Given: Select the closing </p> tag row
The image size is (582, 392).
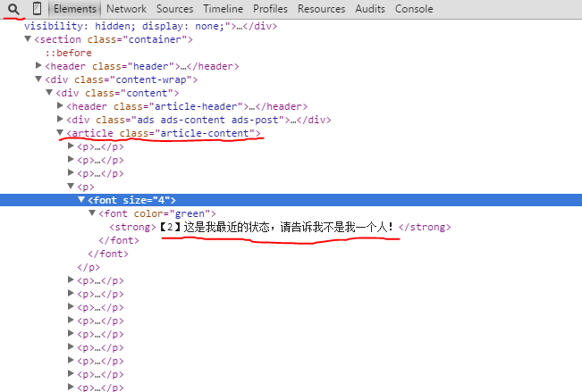Looking at the screenshot, I should click(x=89, y=267).
